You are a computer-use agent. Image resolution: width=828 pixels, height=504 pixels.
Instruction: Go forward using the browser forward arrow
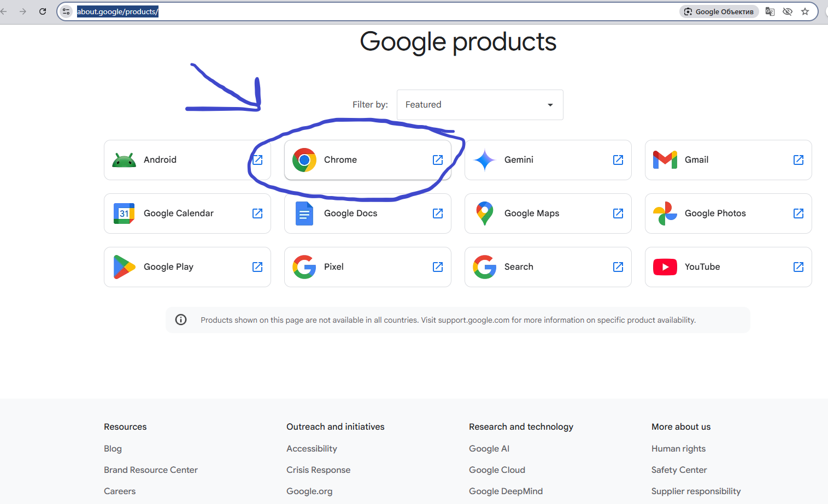tap(23, 11)
